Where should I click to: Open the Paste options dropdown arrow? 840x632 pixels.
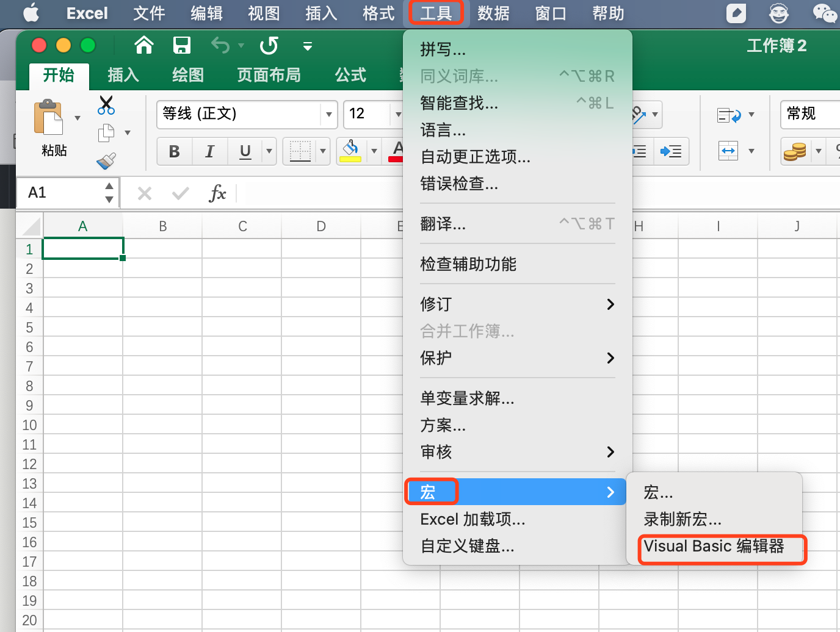[x=78, y=118]
